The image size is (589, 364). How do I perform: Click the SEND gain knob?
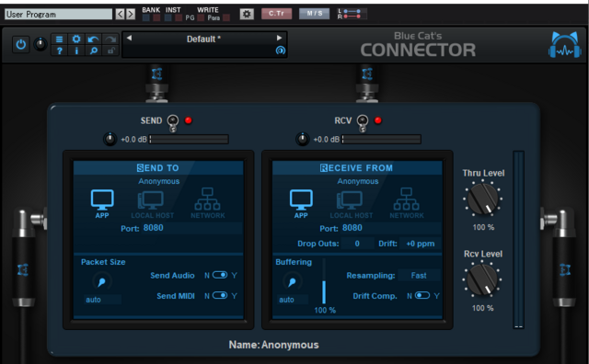110,139
